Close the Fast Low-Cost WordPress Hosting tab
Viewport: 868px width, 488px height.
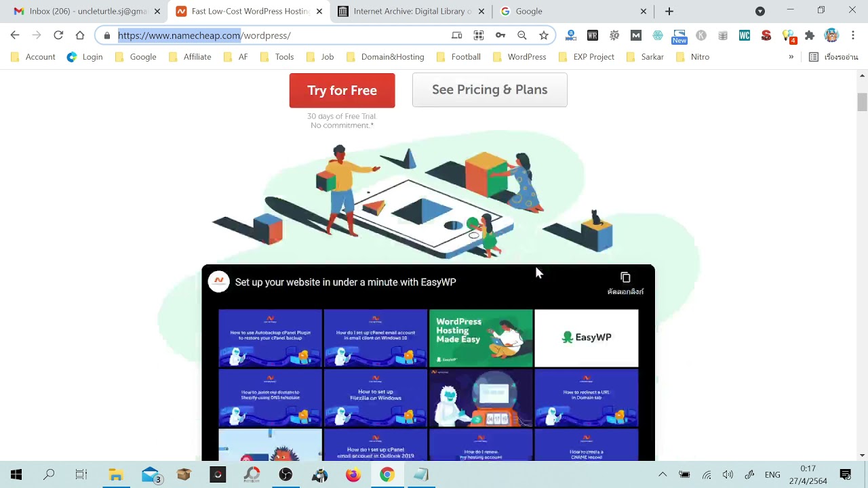click(x=319, y=12)
